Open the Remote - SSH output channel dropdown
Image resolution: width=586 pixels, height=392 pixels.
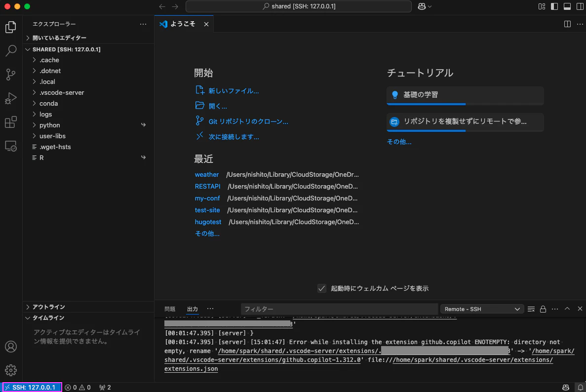(482, 309)
